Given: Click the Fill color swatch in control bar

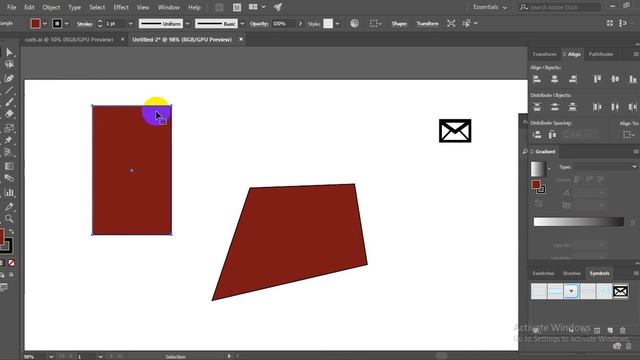Looking at the screenshot, I should click(36, 24).
